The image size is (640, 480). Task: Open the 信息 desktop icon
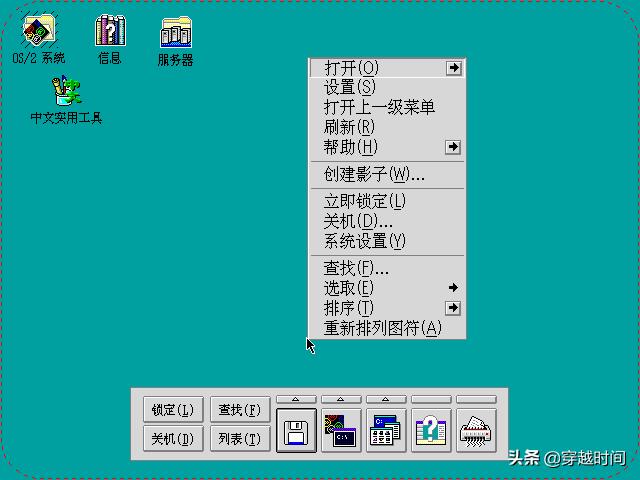click(x=109, y=32)
